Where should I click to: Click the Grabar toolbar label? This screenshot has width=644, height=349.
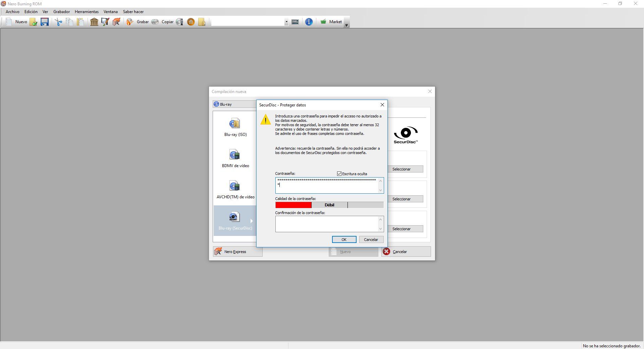143,22
